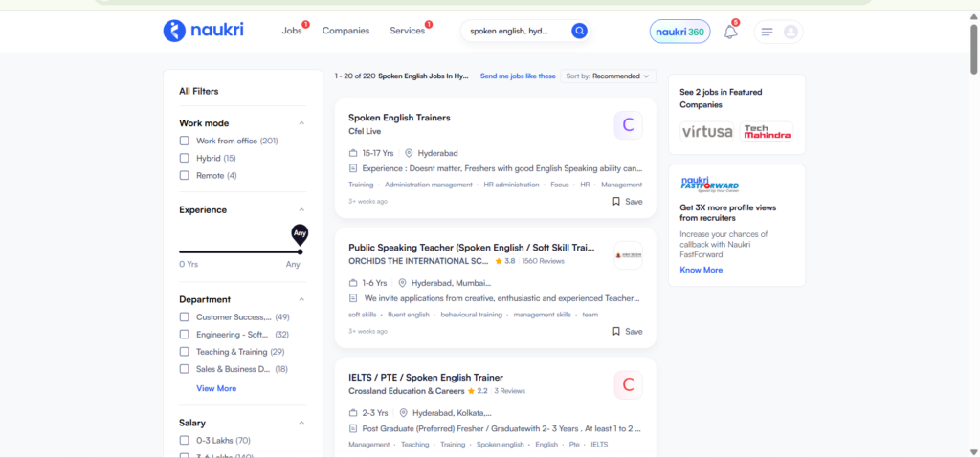The height and width of the screenshot is (458, 980).
Task: Check the Engineering - Software department filter
Action: click(x=185, y=335)
